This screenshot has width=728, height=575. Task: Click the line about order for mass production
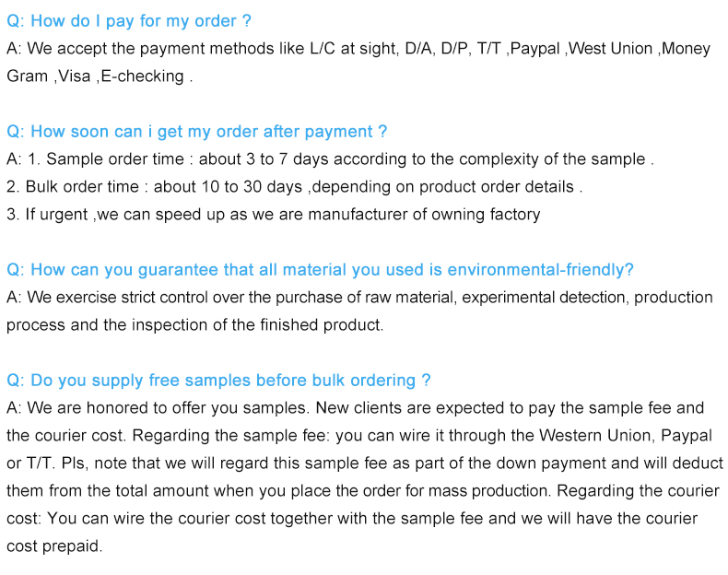(363, 491)
